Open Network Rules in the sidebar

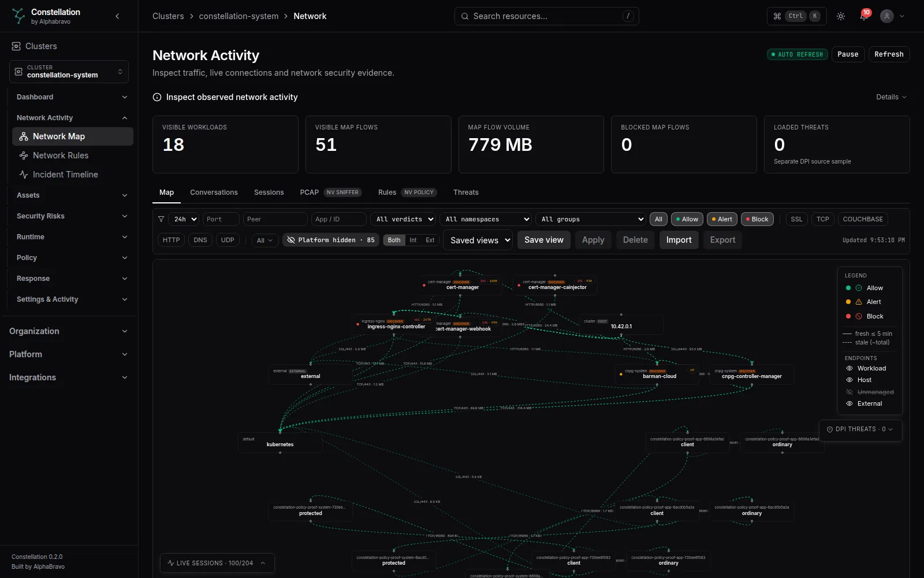click(x=73, y=155)
